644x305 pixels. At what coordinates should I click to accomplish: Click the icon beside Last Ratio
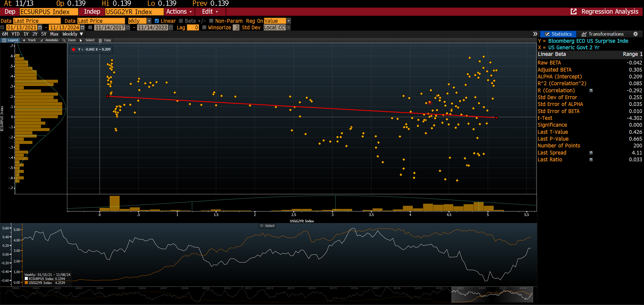(591, 160)
